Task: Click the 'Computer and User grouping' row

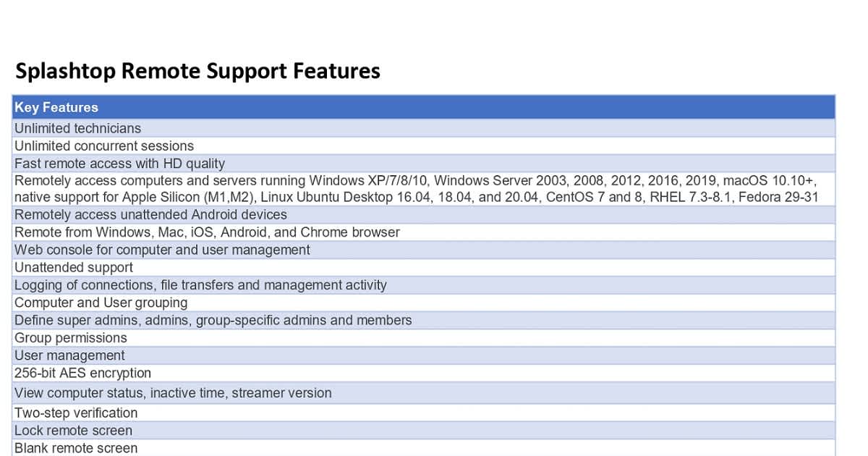Action: click(424, 303)
